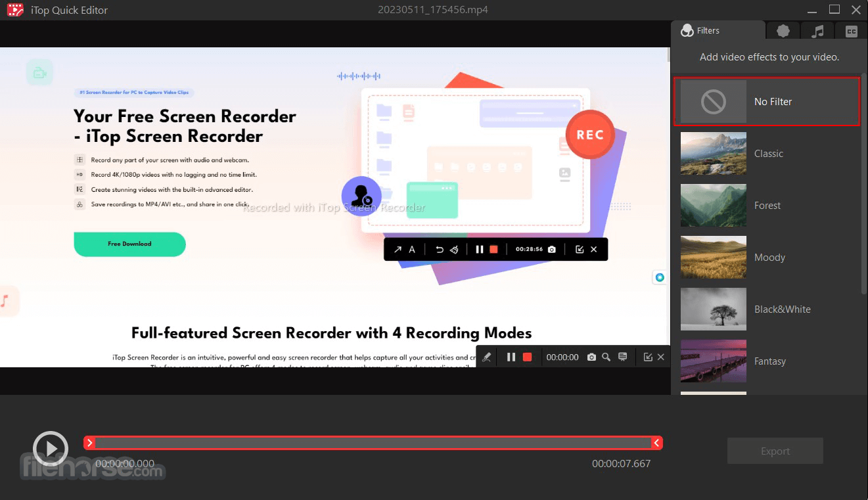The width and height of the screenshot is (868, 500).
Task: Open the CC subtitles tab
Action: point(852,31)
